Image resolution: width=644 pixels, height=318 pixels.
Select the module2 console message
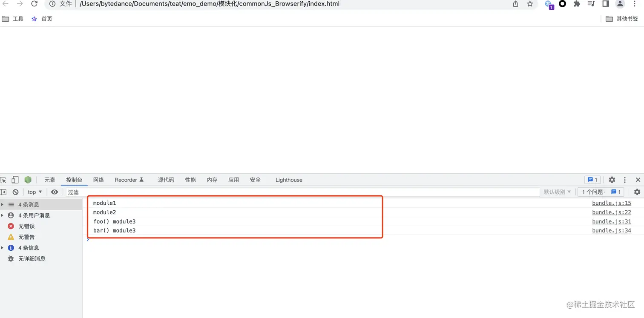104,212
